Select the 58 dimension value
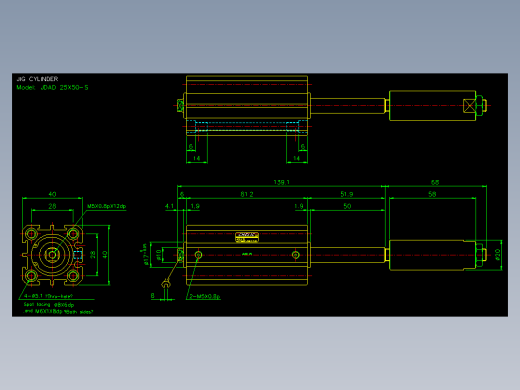Screen dimensions: 520x390 point(432,194)
